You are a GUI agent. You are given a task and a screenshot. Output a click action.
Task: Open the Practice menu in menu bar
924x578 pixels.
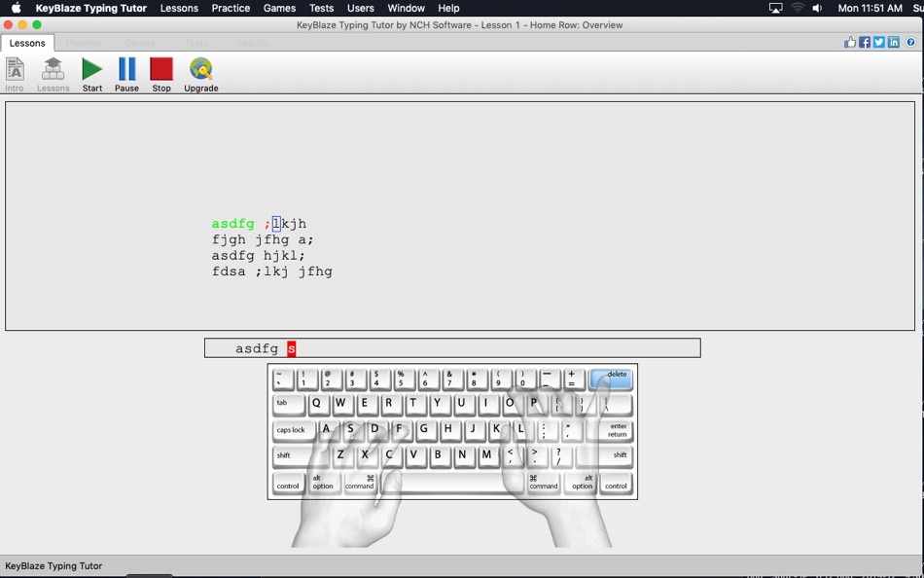click(231, 8)
